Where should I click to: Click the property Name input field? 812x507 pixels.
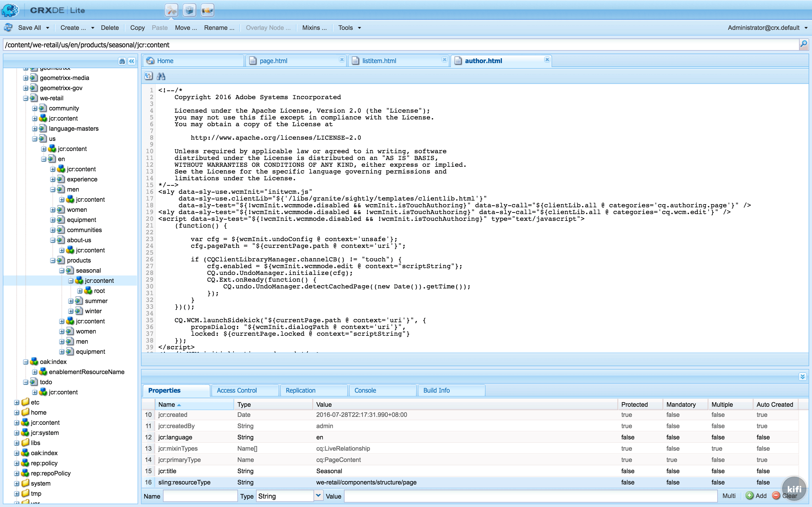tap(200, 496)
